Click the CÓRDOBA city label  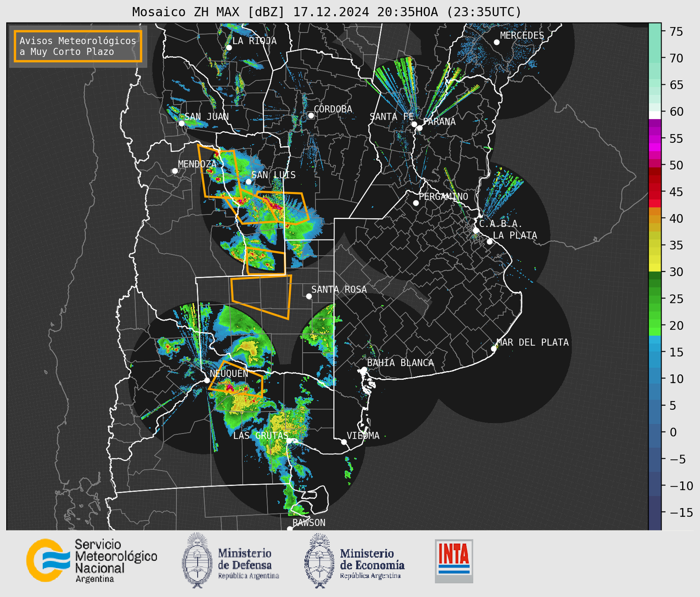click(x=333, y=109)
